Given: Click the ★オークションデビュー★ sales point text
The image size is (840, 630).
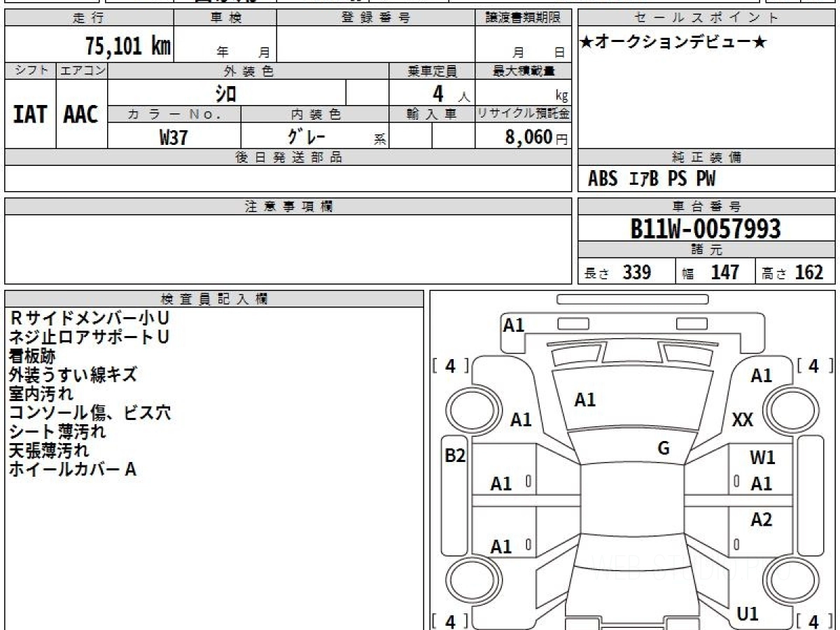Looking at the screenshot, I should (x=673, y=42).
